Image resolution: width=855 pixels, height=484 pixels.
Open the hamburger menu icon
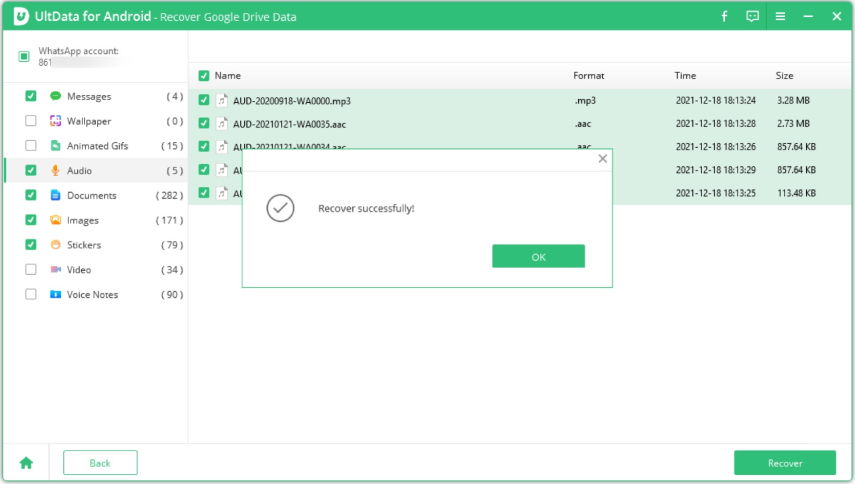tap(780, 16)
